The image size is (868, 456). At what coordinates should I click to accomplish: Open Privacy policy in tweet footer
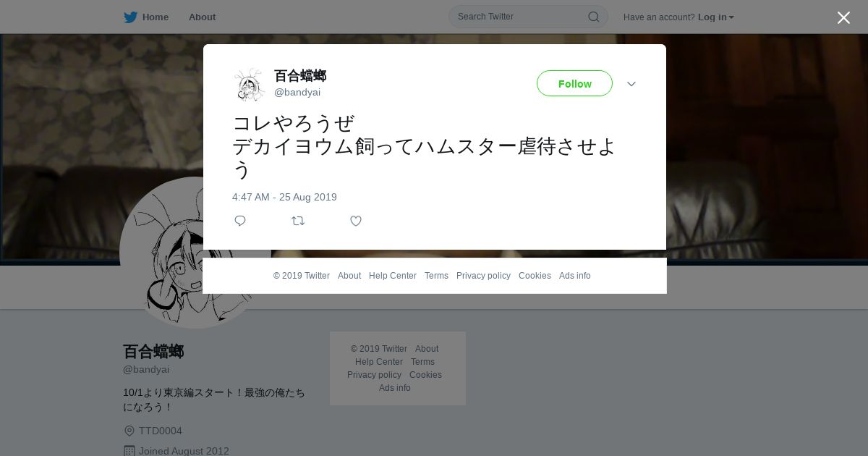point(483,276)
